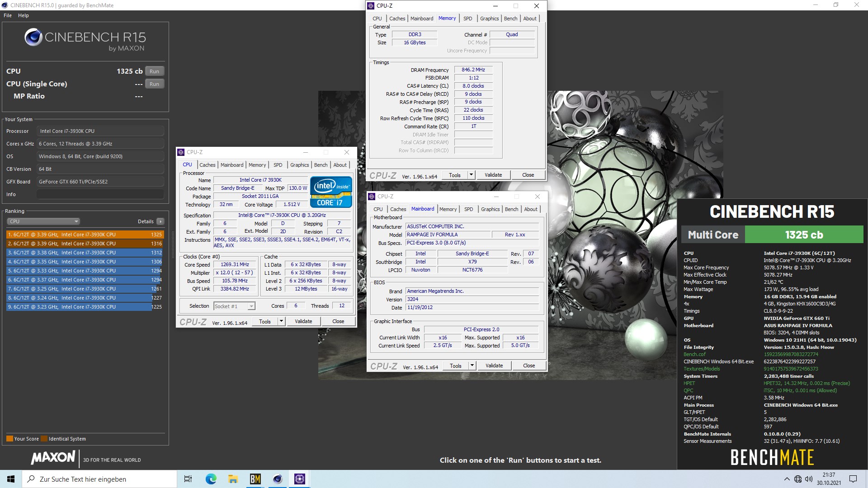Select ranking row 2 with score 1316
The height and width of the screenshot is (488, 868).
point(85,244)
